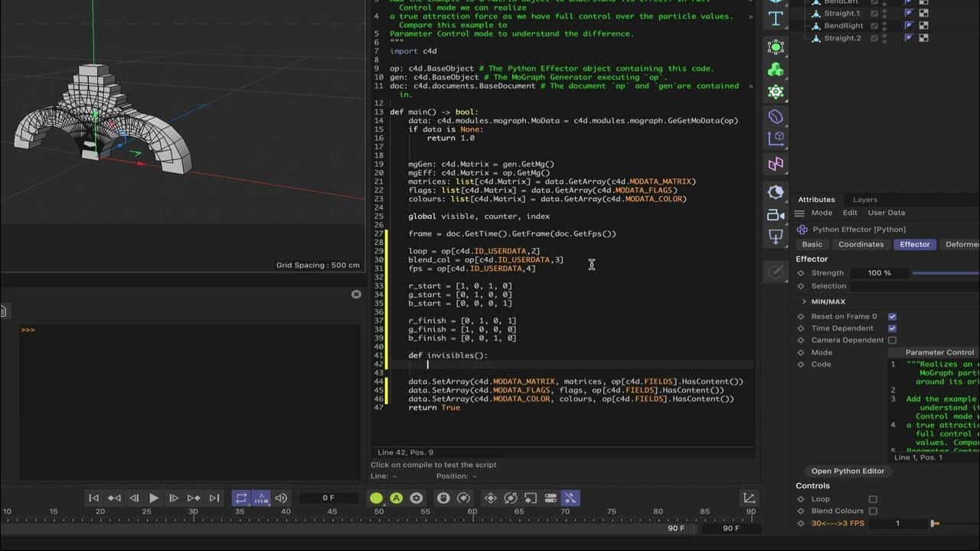Step forward one frame
This screenshot has height=551, width=980.
174,498
